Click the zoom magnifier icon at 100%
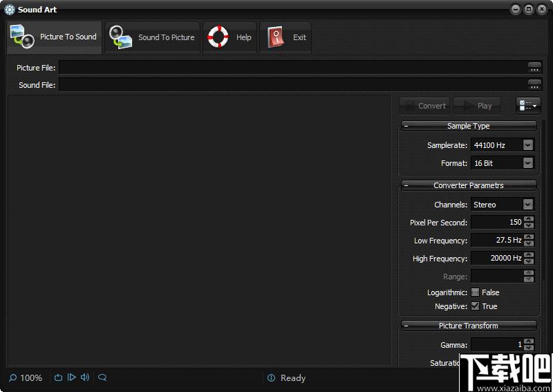The image size is (553, 392). 12,378
